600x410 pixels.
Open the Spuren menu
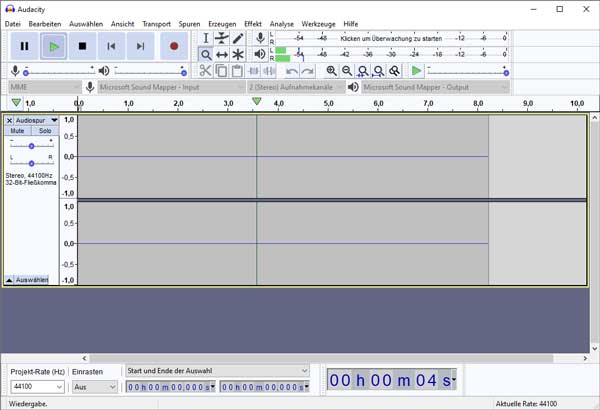tap(189, 24)
